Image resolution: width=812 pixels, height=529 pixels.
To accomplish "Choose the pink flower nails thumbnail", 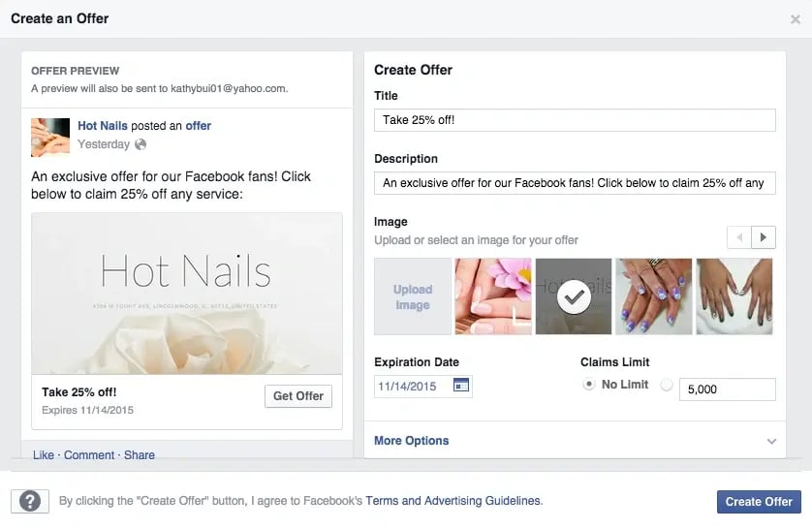I will 493,296.
